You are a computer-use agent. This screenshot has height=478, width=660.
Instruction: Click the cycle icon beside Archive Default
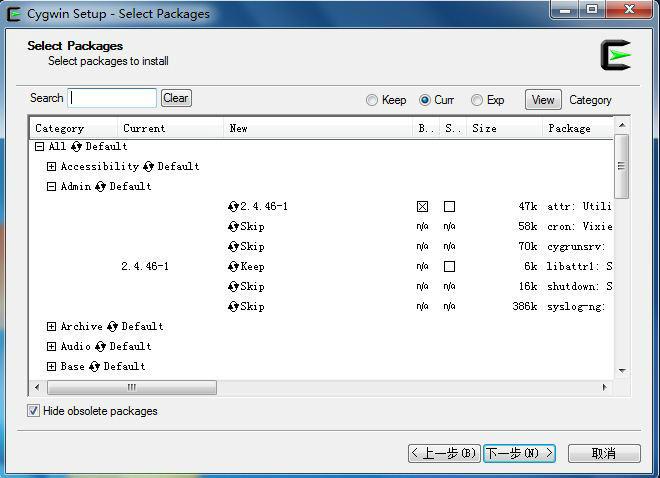coord(112,327)
